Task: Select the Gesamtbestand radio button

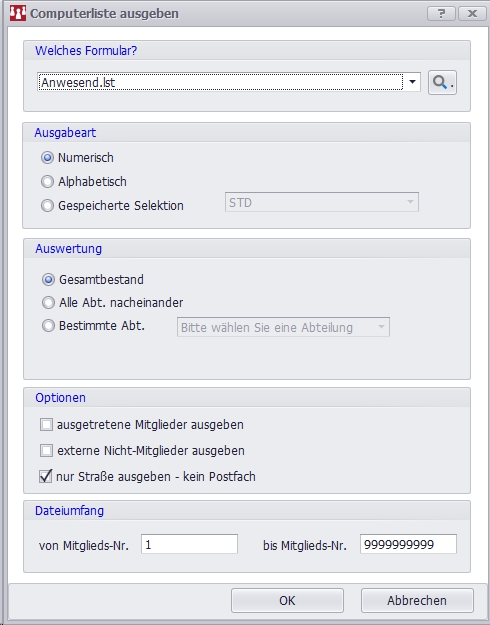Action: point(48,280)
